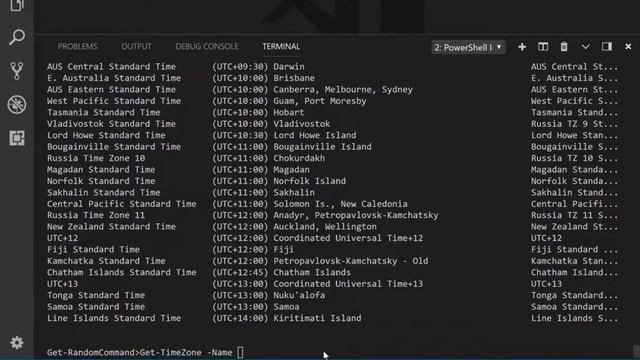This screenshot has width=640, height=360.
Task: Click 'Lord Howe Standard Time' text
Action: point(106,135)
